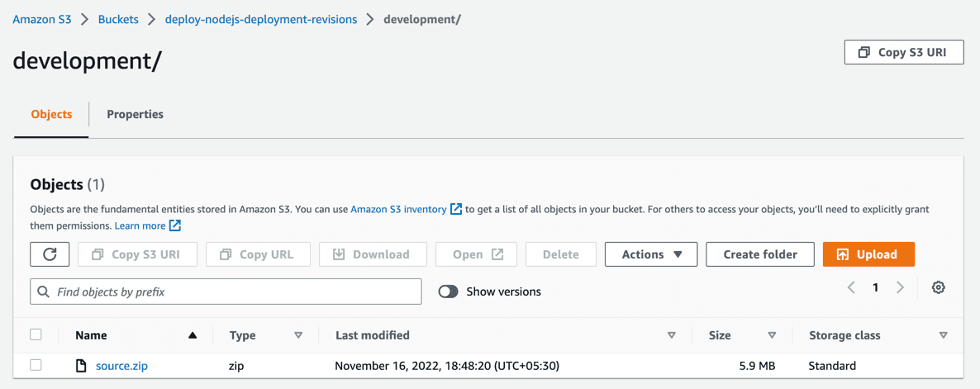Click the page number 1 indicator

click(x=876, y=288)
